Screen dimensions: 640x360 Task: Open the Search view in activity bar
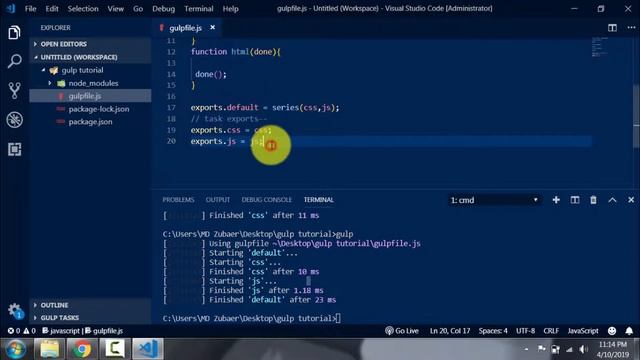point(14,61)
